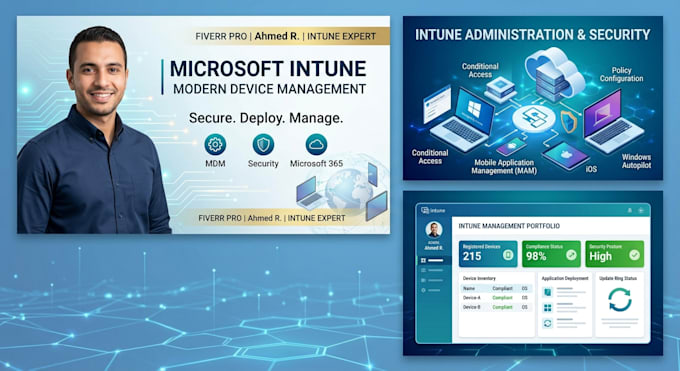Viewport: 680px width, 371px height.
Task: Click the sync icon under Application Deployment
Action: [547, 323]
